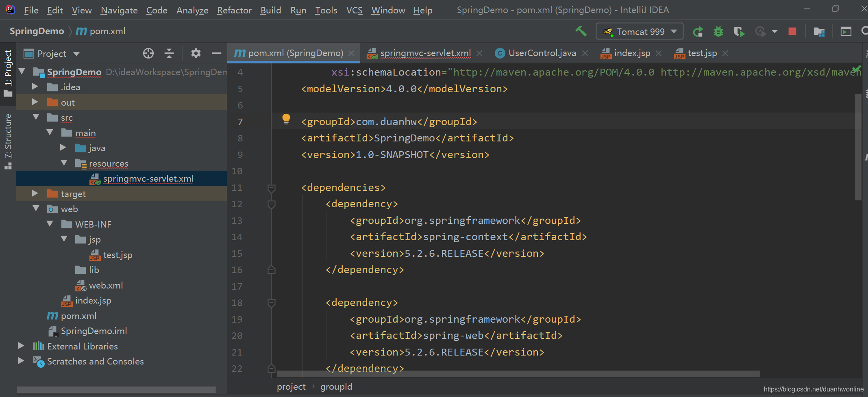868x397 pixels.
Task: Open the VCS menu
Action: pos(354,10)
